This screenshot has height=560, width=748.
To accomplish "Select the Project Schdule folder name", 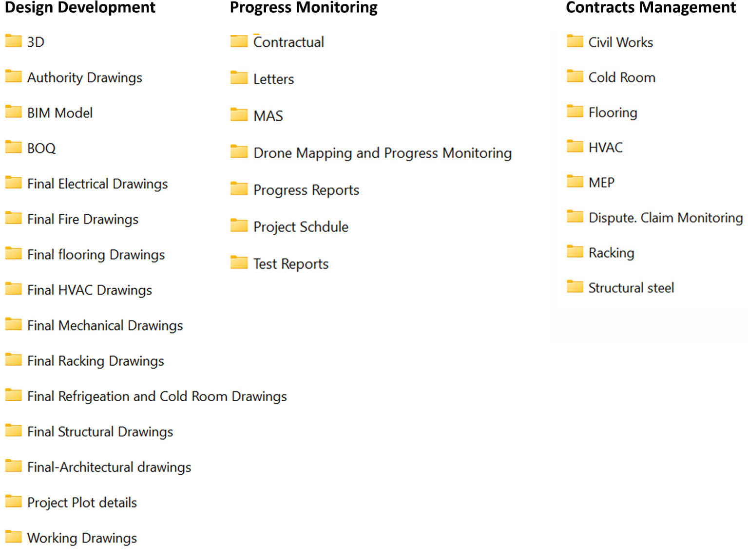I will (x=301, y=227).
